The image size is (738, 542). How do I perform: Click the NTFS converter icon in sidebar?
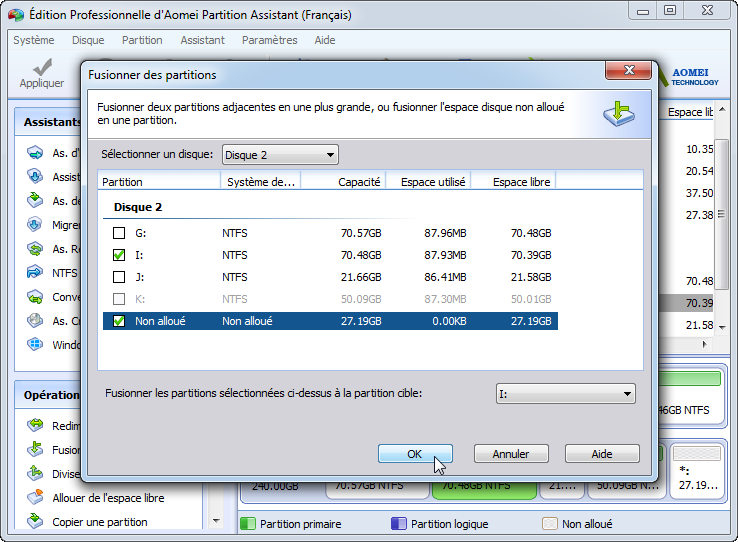(x=35, y=272)
